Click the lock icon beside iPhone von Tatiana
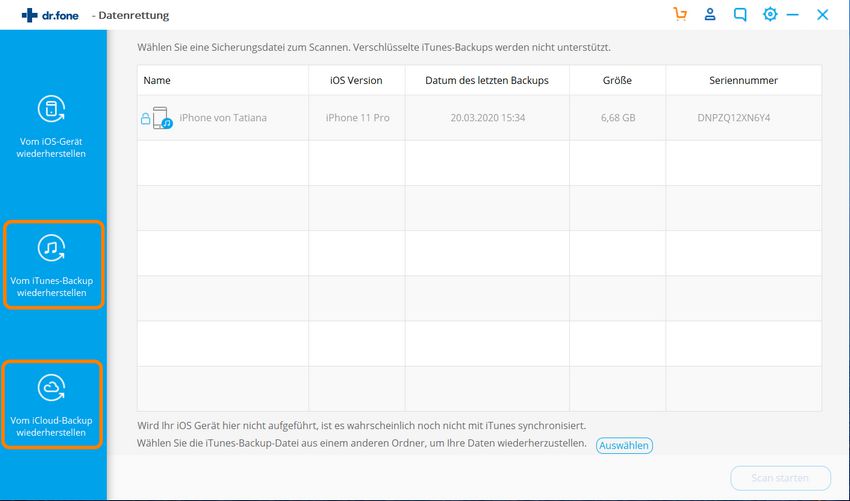The image size is (850, 501). 145,118
